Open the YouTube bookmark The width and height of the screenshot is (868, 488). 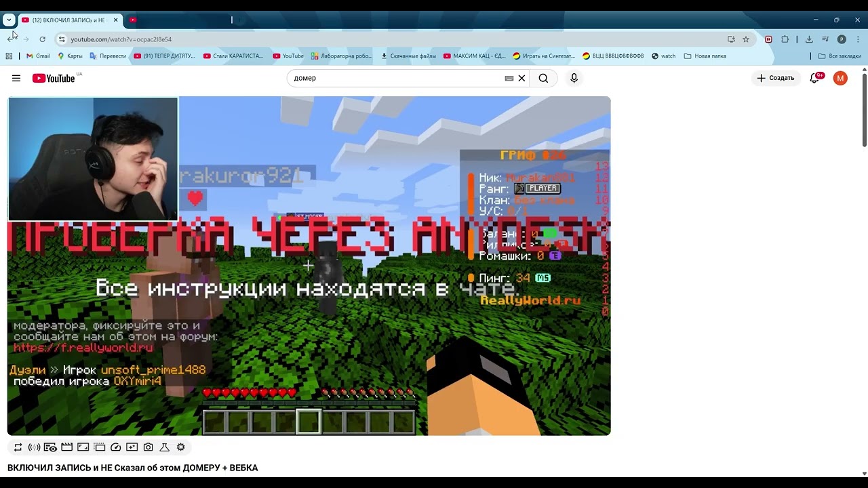pyautogui.click(x=288, y=56)
